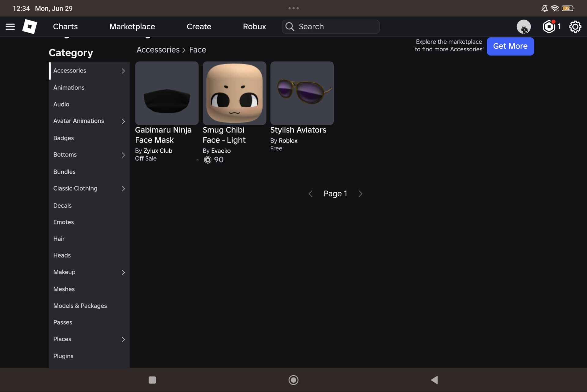Screen dimensions: 587x392
Task: Click the Off Sale status text
Action: [146, 158]
